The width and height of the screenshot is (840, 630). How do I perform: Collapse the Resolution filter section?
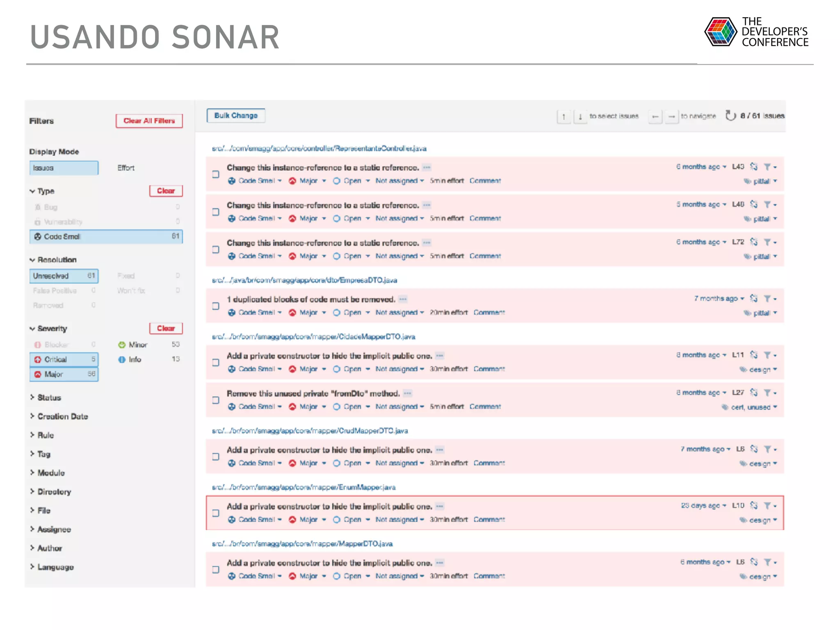(53, 260)
